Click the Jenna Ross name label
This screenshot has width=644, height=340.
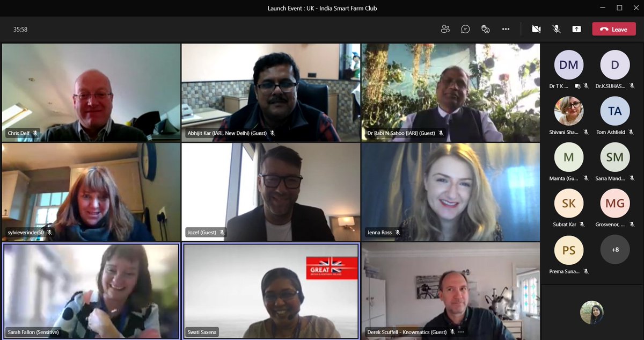(379, 233)
